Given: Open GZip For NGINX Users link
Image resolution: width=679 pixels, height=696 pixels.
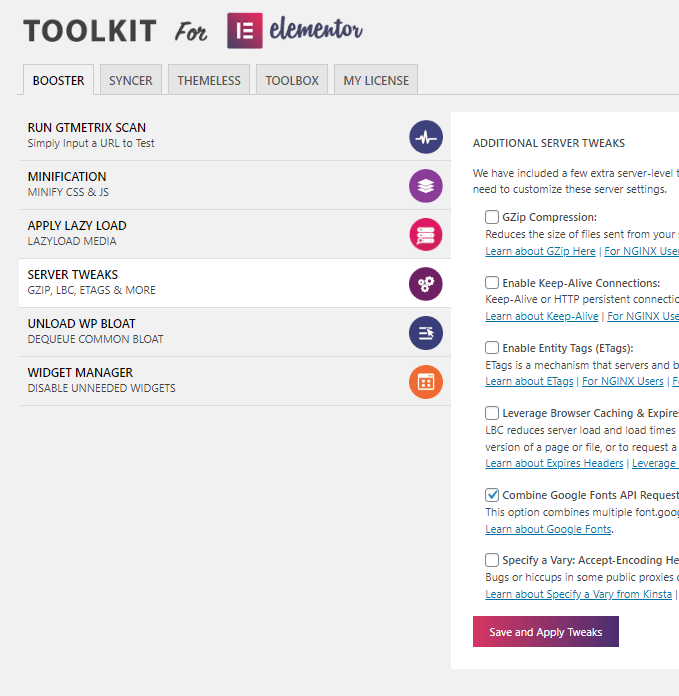Looking at the screenshot, I should (x=641, y=251).
